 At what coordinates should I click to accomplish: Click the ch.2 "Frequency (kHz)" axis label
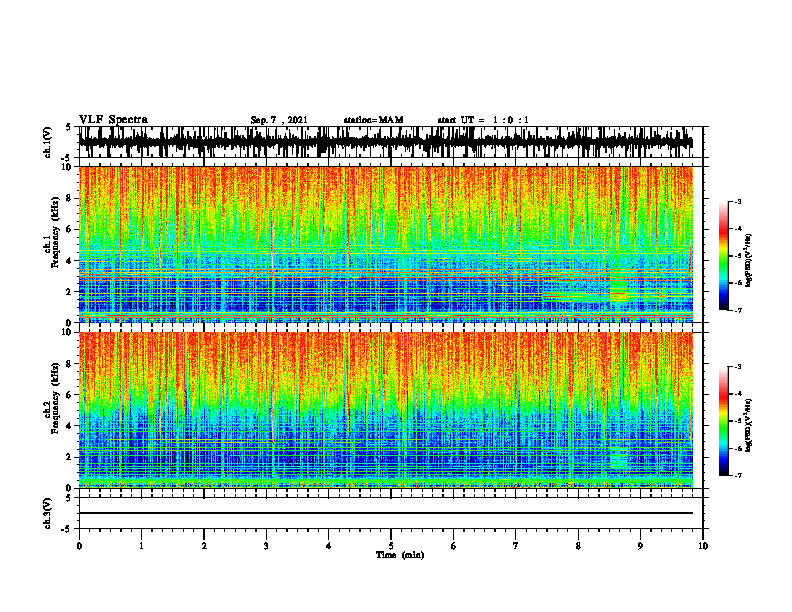[55, 397]
